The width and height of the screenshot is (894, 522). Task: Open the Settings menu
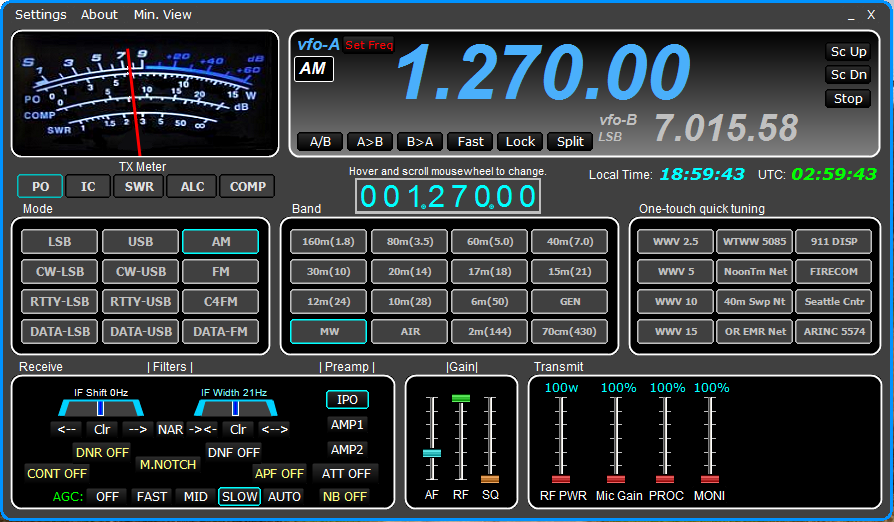coord(41,15)
